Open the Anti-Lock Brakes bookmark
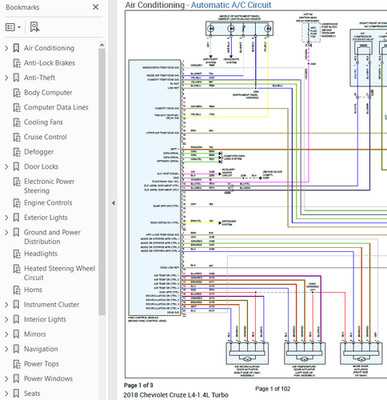This screenshot has height=400, width=387. 49,63
